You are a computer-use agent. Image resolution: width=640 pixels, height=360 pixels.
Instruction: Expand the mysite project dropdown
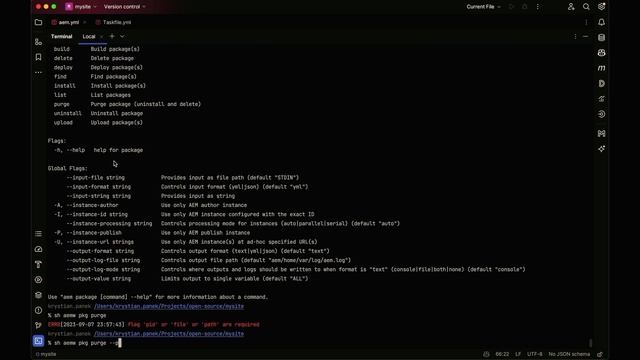(x=81, y=7)
